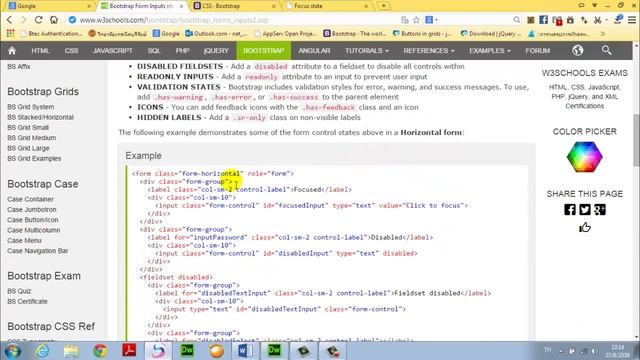Open BS Grid Examples link

(34, 158)
